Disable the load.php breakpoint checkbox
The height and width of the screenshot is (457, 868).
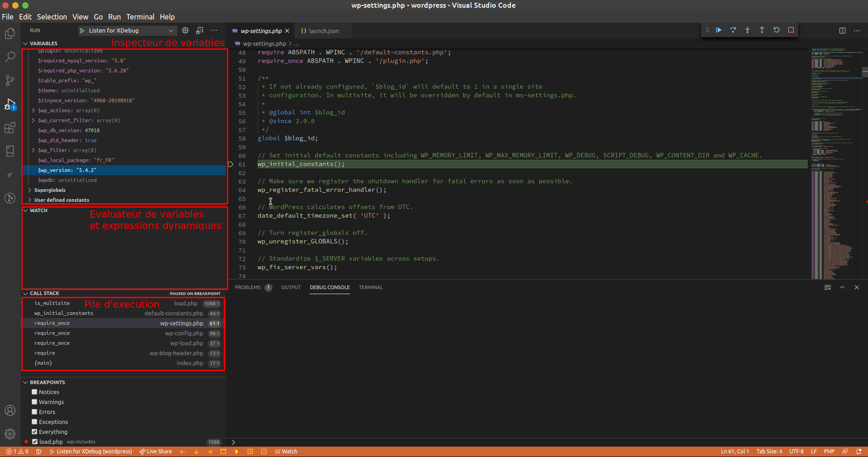tap(35, 442)
